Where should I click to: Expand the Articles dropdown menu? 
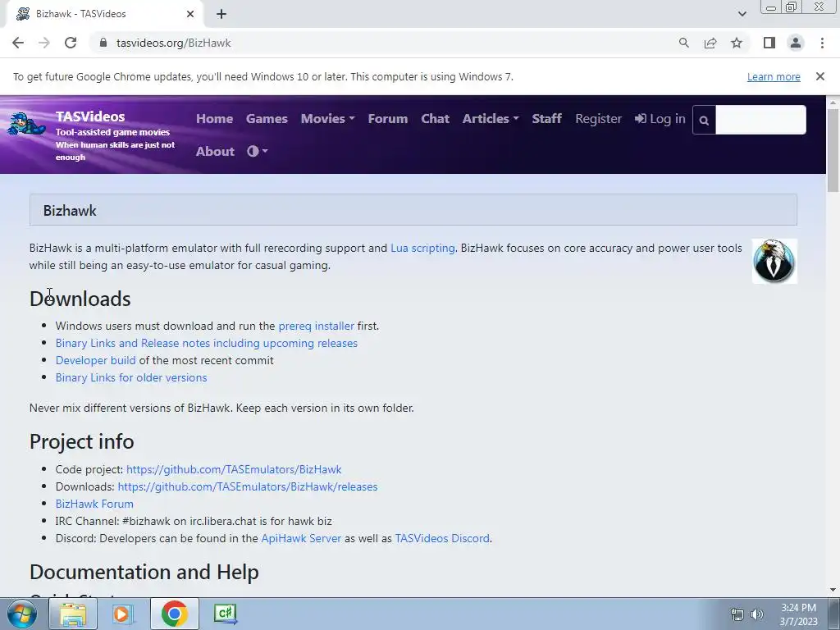(x=491, y=118)
